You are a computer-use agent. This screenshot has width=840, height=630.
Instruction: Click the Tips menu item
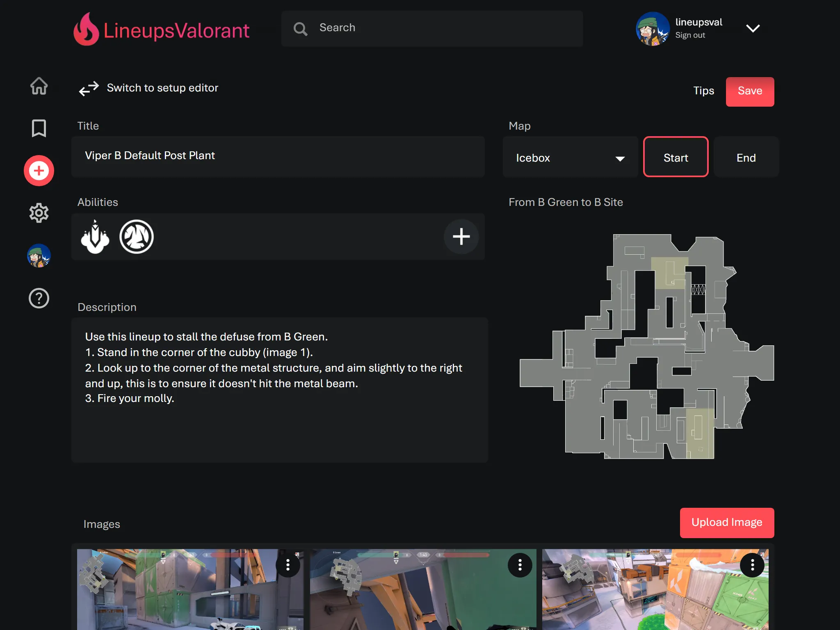tap(703, 91)
